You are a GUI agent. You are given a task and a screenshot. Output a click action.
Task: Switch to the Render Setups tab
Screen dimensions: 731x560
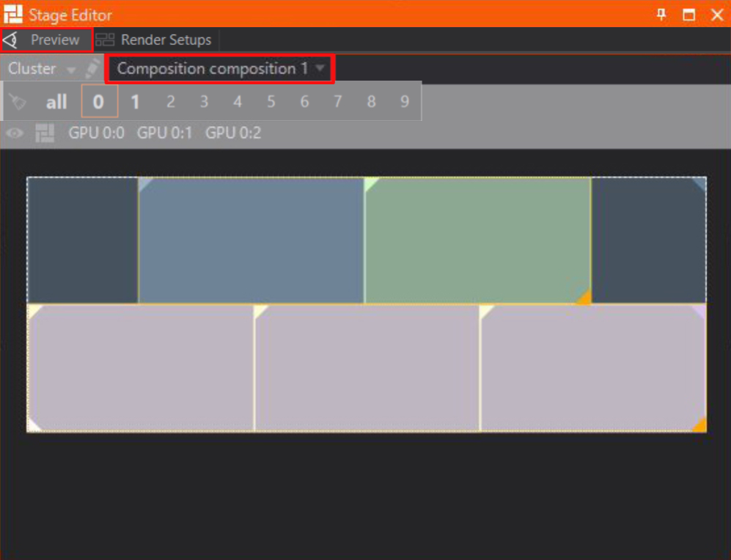[166, 40]
